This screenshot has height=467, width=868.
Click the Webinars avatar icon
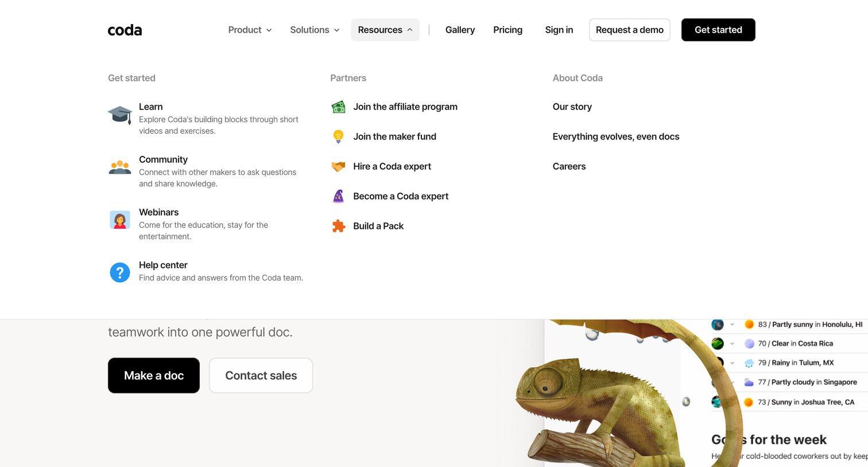pos(120,220)
